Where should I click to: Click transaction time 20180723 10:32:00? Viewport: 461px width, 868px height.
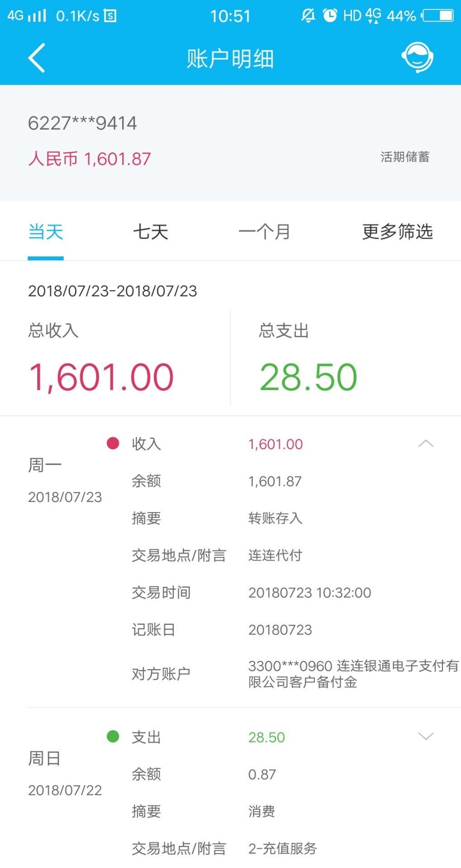click(x=310, y=592)
